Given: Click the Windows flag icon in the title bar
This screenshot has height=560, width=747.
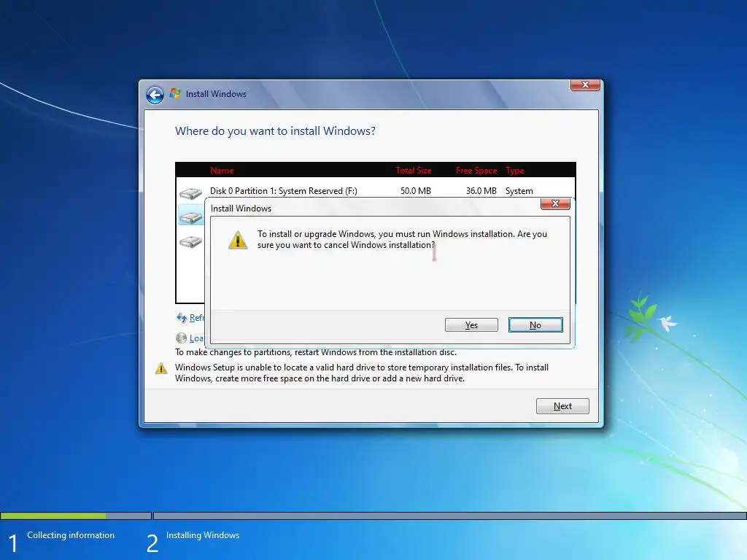Looking at the screenshot, I should [175, 93].
